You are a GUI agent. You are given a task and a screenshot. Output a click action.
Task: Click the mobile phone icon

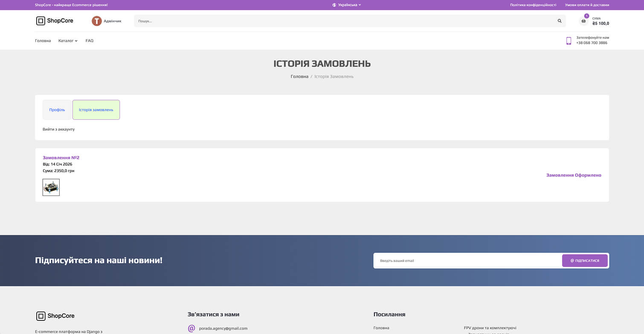coord(569,41)
